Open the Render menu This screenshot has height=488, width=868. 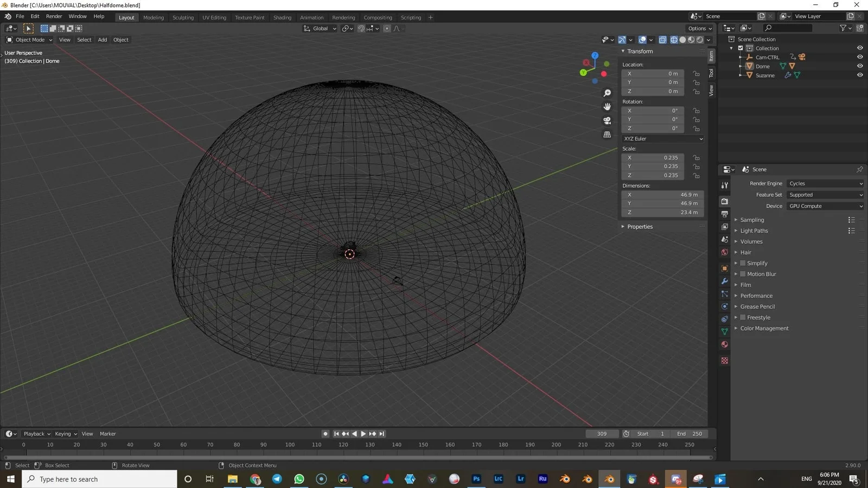54,16
